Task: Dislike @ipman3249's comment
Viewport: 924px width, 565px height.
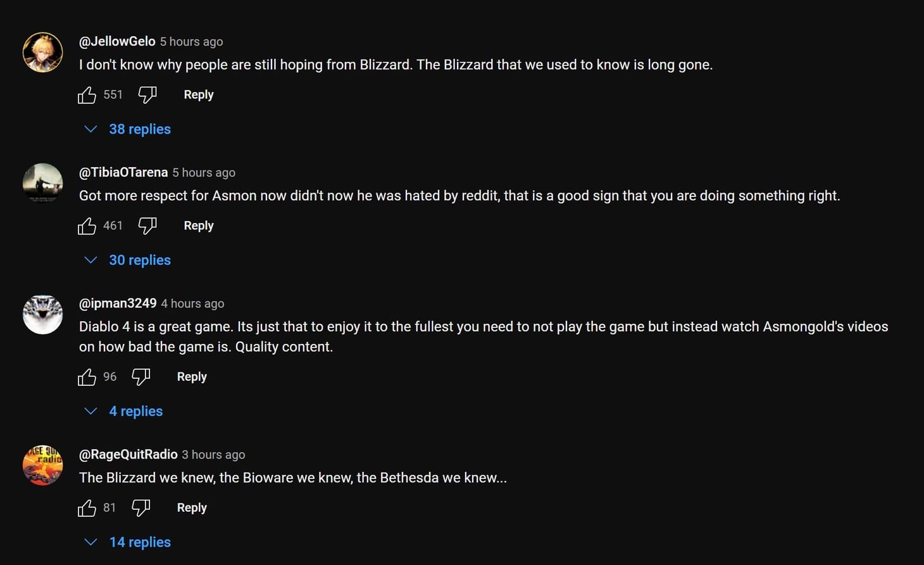Action: click(x=140, y=377)
